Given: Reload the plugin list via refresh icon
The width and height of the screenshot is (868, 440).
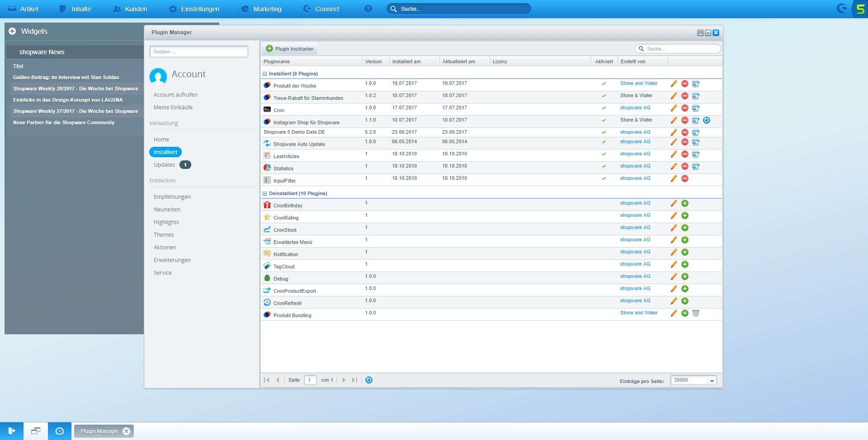Looking at the screenshot, I should click(x=369, y=380).
